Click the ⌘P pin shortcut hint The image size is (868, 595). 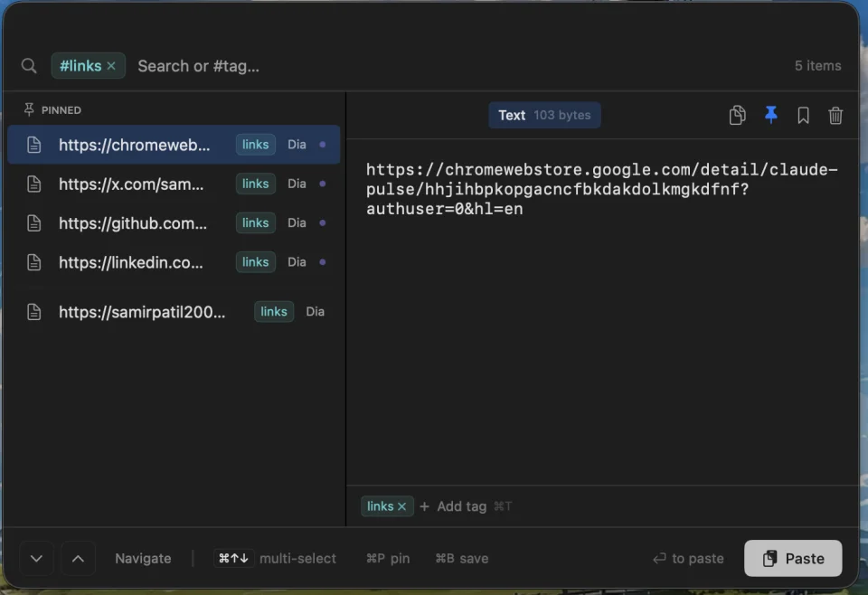pyautogui.click(x=388, y=559)
